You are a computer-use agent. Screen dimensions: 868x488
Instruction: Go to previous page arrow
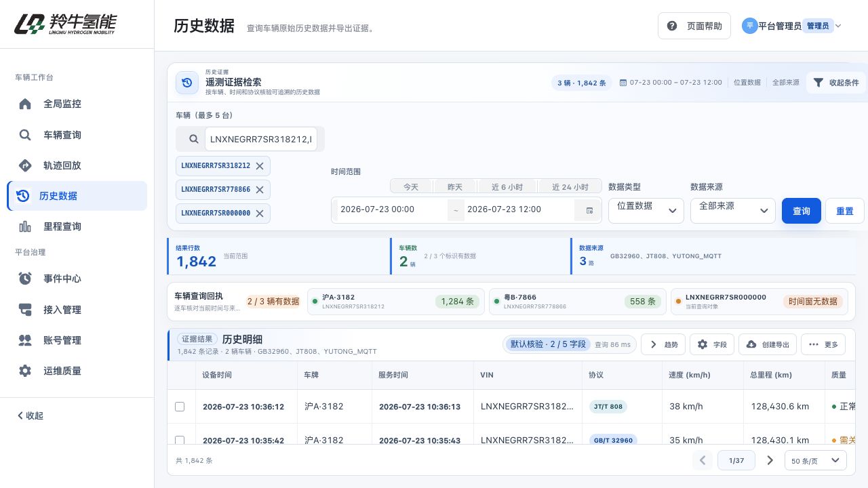coord(703,460)
